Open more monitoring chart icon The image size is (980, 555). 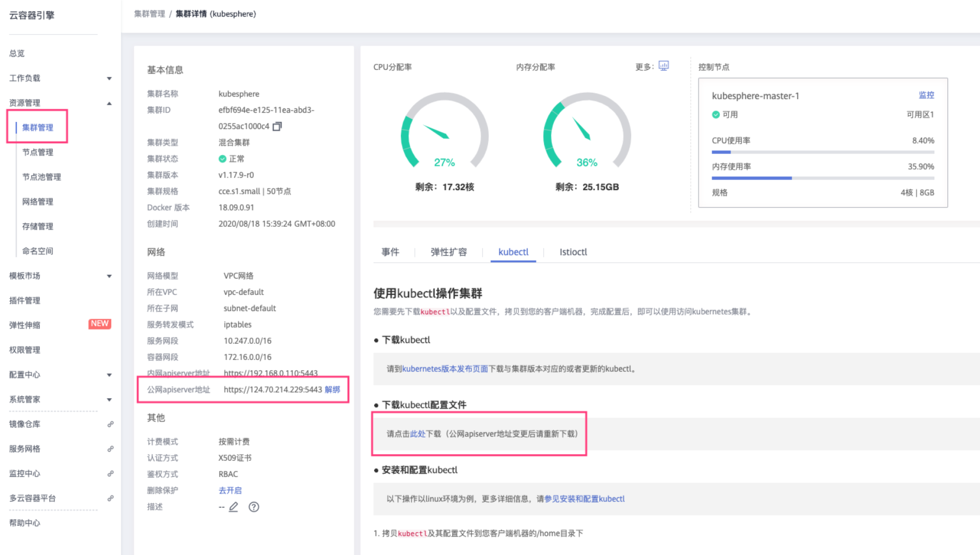663,66
